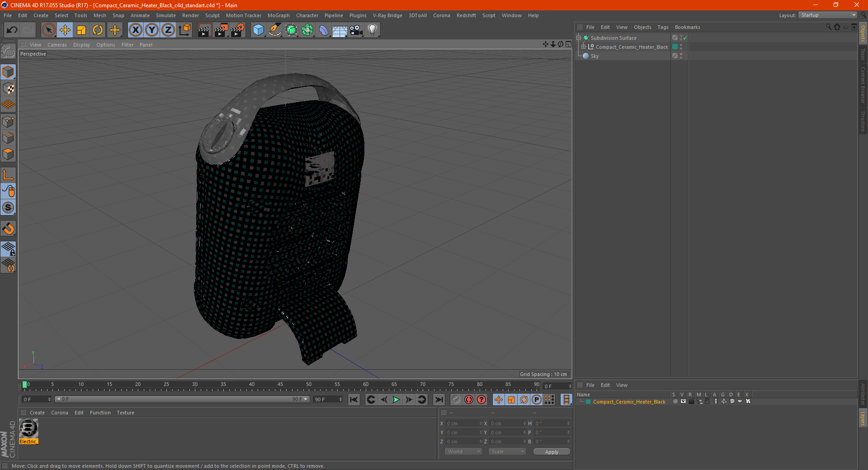Open the MoGraph array icon

tap(307, 30)
